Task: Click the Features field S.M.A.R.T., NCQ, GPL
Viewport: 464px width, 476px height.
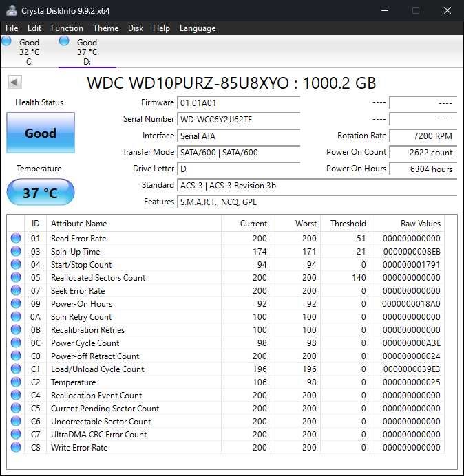Action: pos(317,202)
